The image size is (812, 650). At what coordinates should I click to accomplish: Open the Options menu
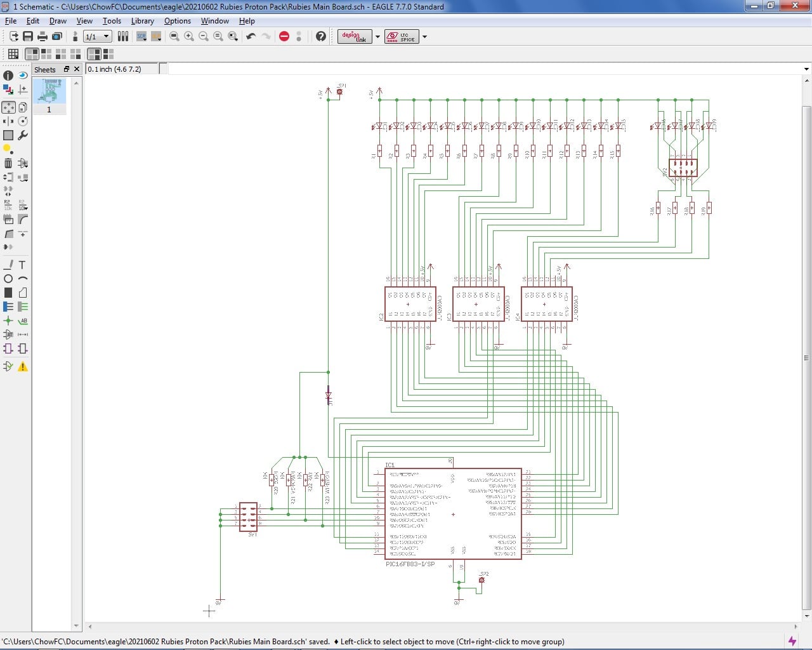tap(177, 21)
